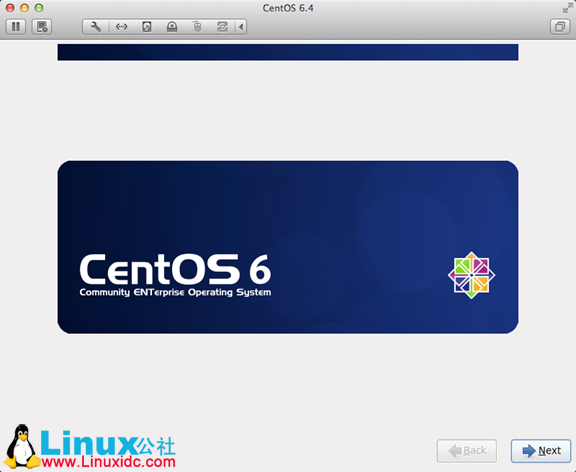The image size is (576, 472).
Task: Click the CentOS 6 banner text
Action: tap(175, 269)
